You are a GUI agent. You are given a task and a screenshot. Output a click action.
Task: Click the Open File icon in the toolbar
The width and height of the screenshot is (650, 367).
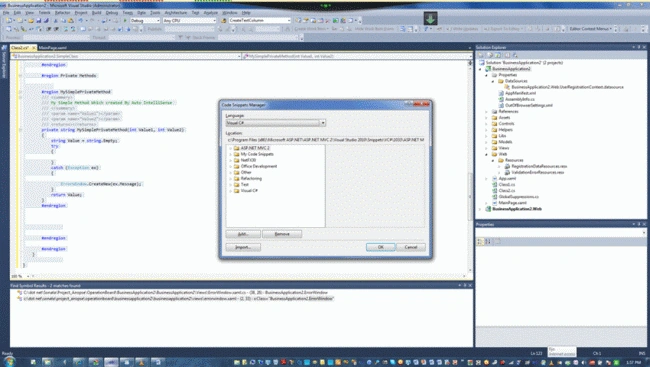[30, 20]
